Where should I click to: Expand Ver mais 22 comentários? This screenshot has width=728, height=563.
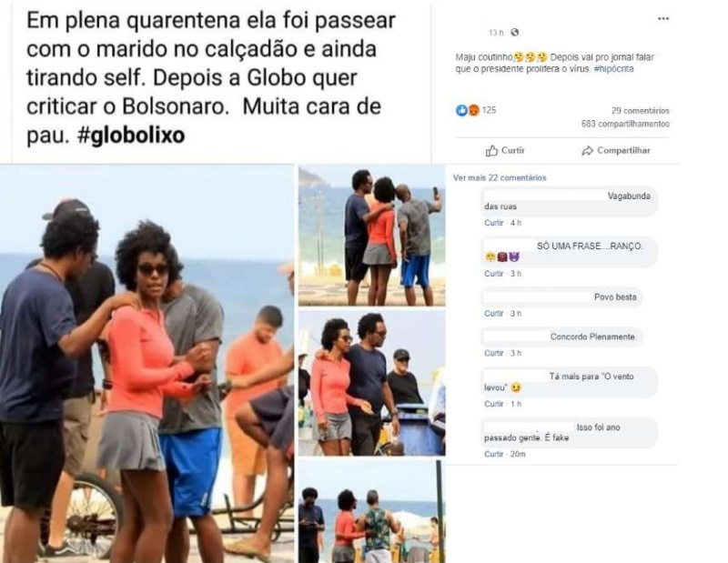pyautogui.click(x=500, y=177)
